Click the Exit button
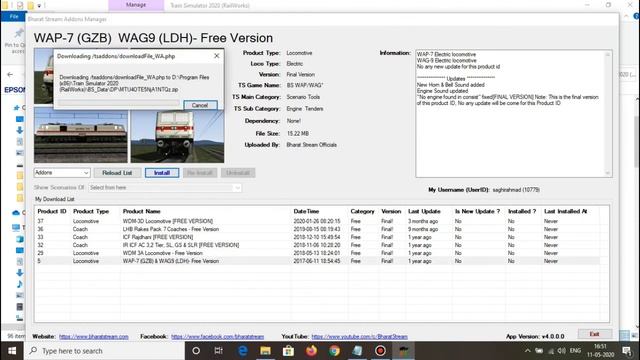640x360 pixels. coord(595,334)
